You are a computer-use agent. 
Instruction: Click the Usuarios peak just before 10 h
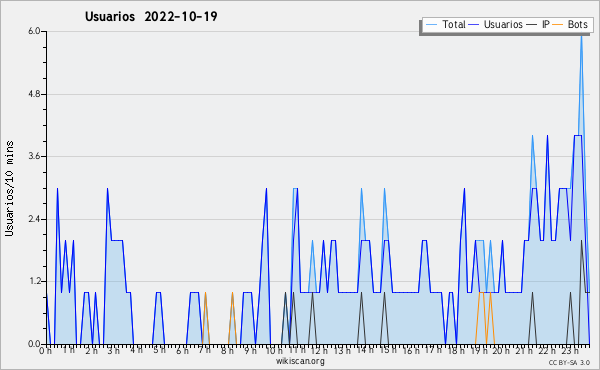[266, 190]
